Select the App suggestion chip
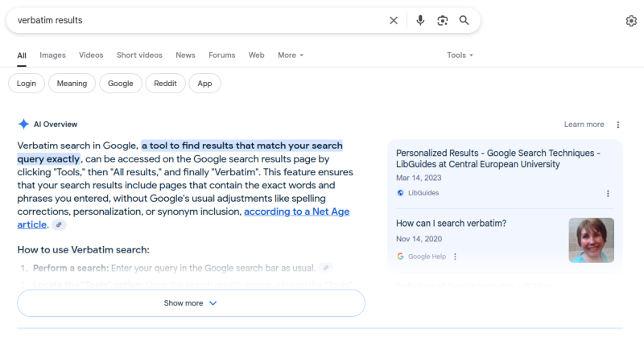Screen dimensions: 644x341 205,84
